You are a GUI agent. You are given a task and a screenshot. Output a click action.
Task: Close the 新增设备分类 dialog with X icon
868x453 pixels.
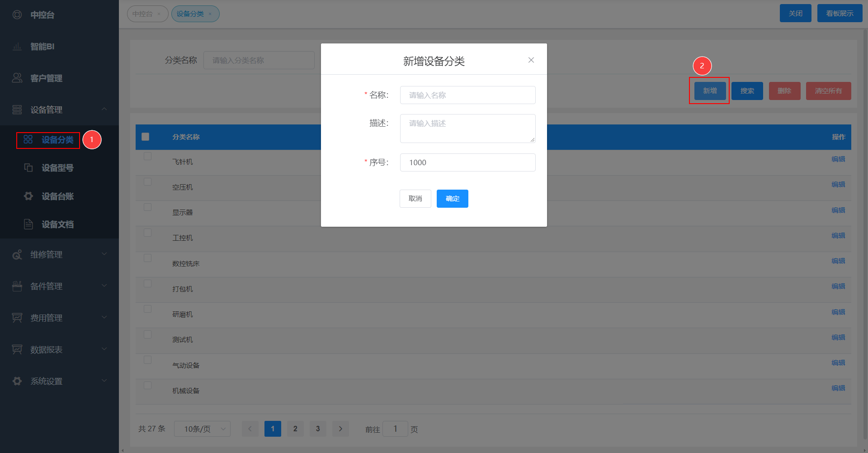[531, 60]
